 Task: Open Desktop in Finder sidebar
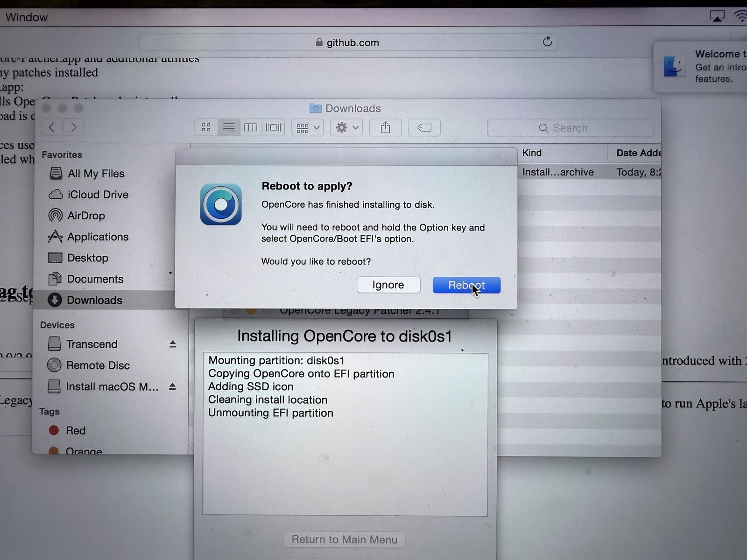point(78,258)
